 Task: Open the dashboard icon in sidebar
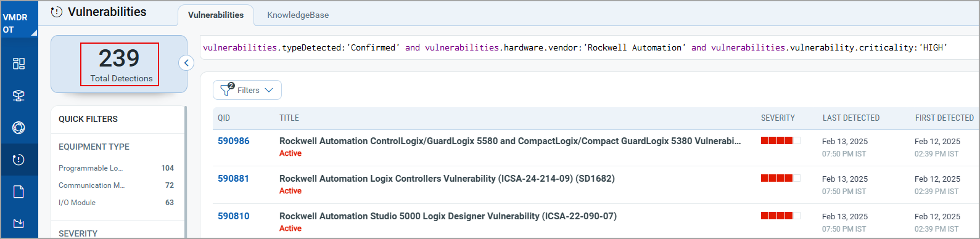click(x=19, y=63)
